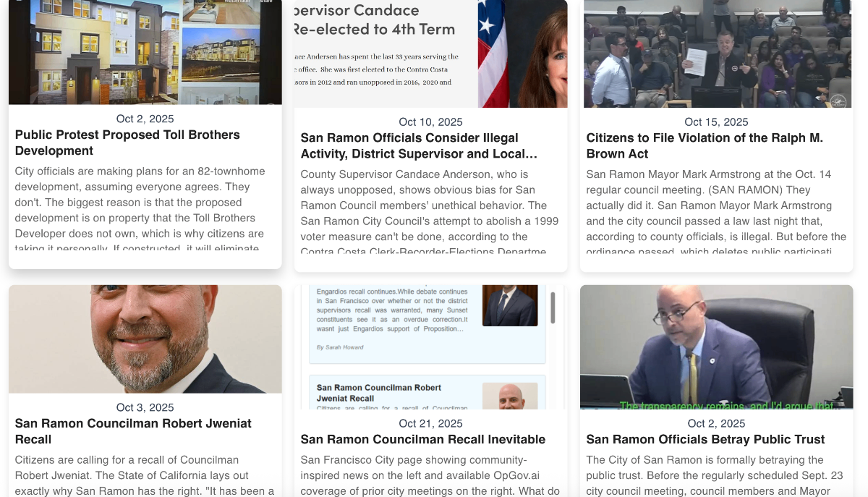Image resolution: width=868 pixels, height=497 pixels.
Task: Click the Oct 15, 2025 article date
Action: click(x=716, y=122)
